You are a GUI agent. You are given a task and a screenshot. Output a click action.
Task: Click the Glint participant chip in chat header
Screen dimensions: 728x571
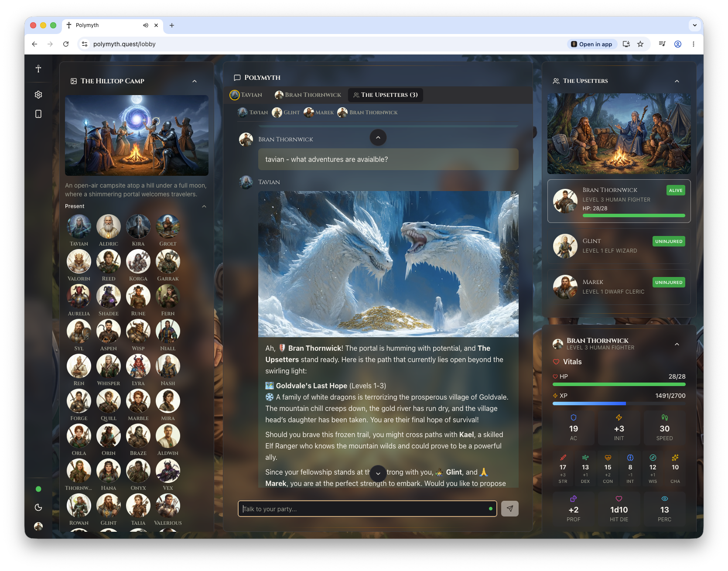coord(286,113)
